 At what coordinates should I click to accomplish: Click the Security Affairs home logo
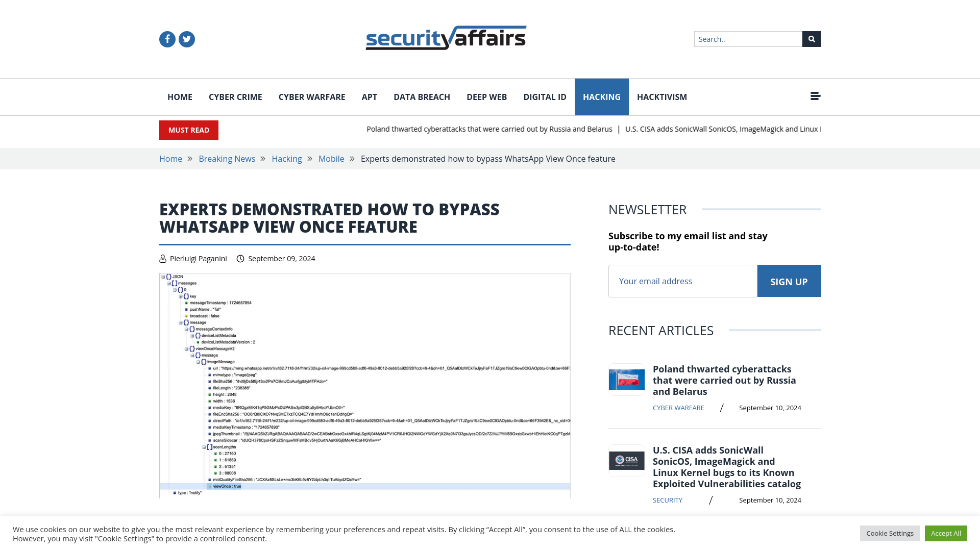click(446, 38)
